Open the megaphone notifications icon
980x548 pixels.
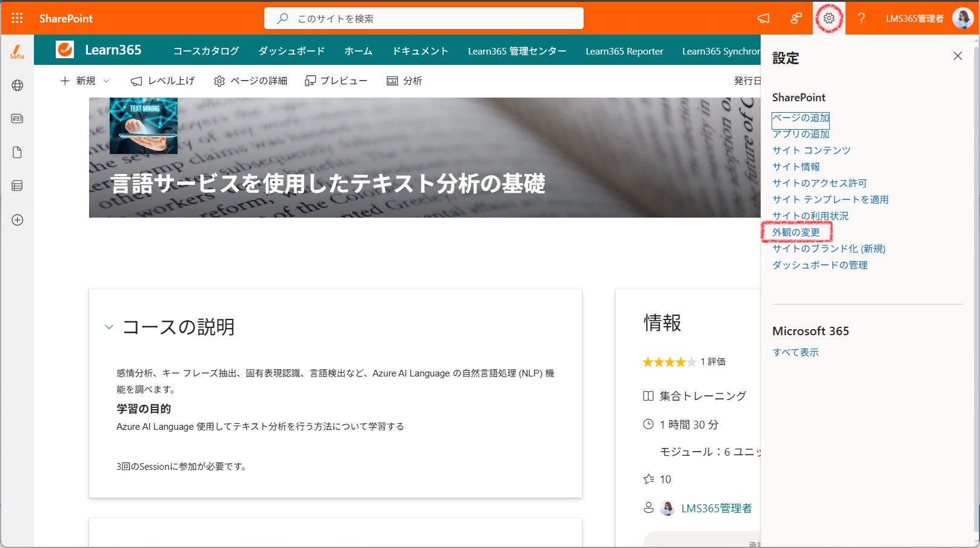coord(764,18)
